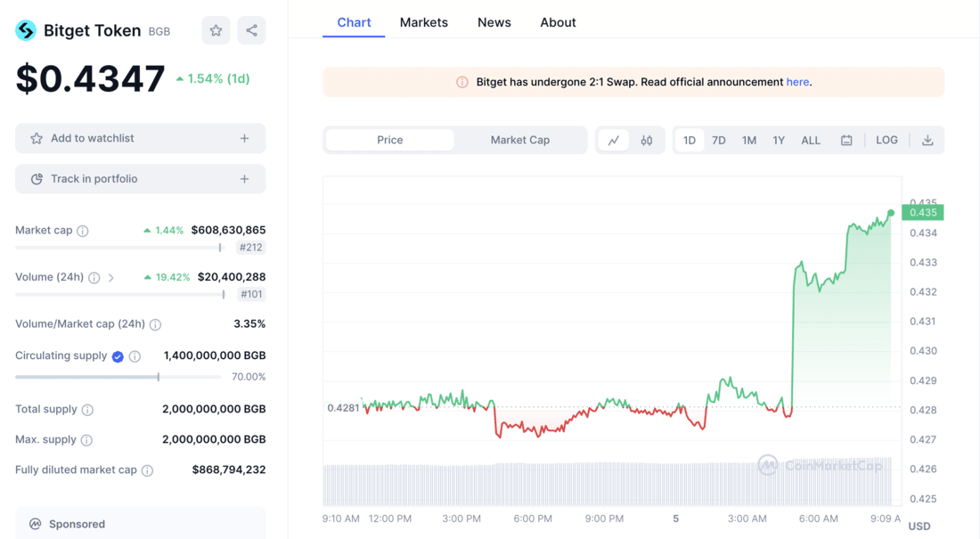
Task: Click the 1,400,000,000 BGB circulating supply
Action: point(215,355)
